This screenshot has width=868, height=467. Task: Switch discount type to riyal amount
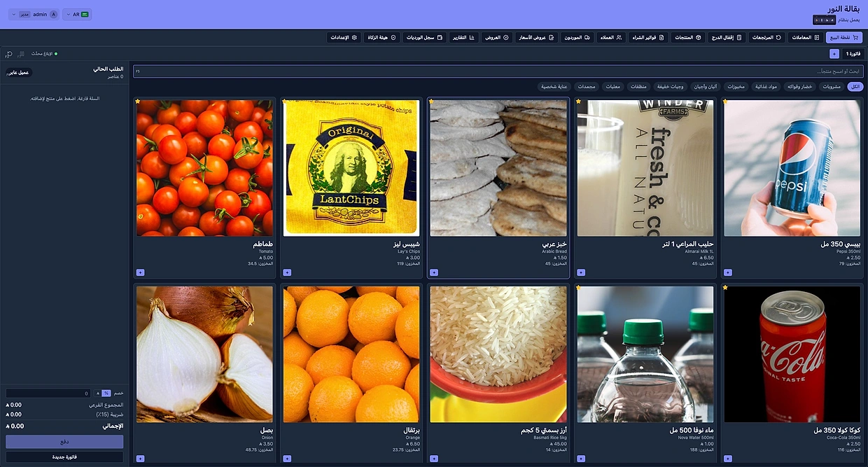98,393
